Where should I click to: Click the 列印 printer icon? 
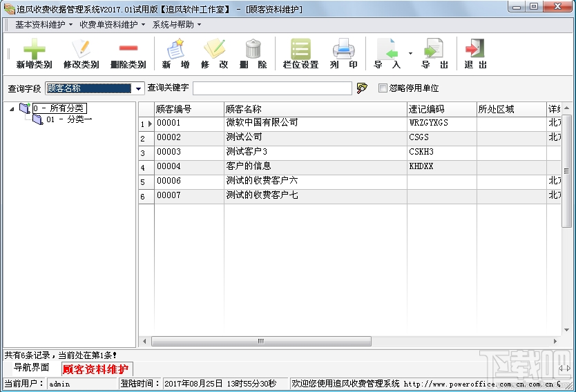[343, 49]
